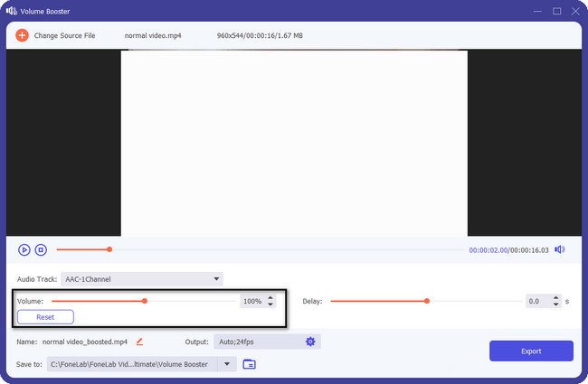Click the pencil icon to rename output file

[139, 342]
